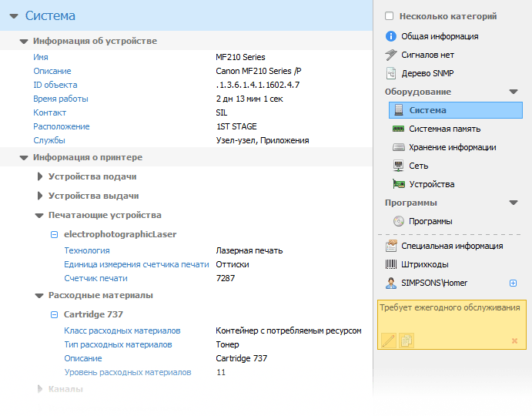Collapse the Cartridge 737 node

(55, 314)
